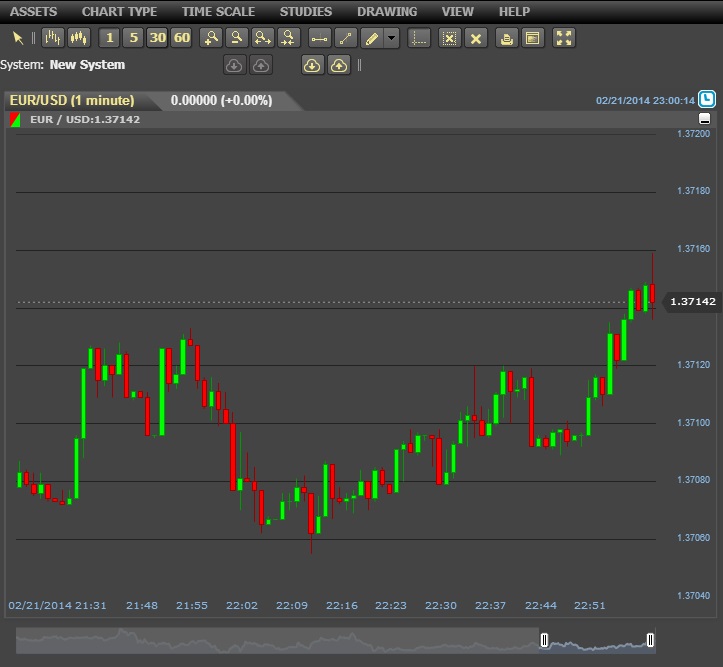
Task: Click the overview navigator chart strip
Action: coord(336,640)
